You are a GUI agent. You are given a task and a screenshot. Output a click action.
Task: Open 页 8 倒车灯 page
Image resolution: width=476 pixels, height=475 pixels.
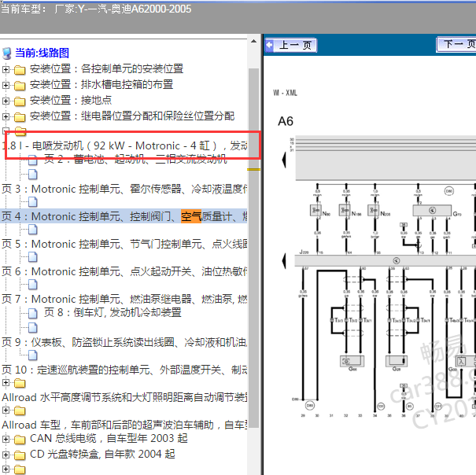coord(113,312)
